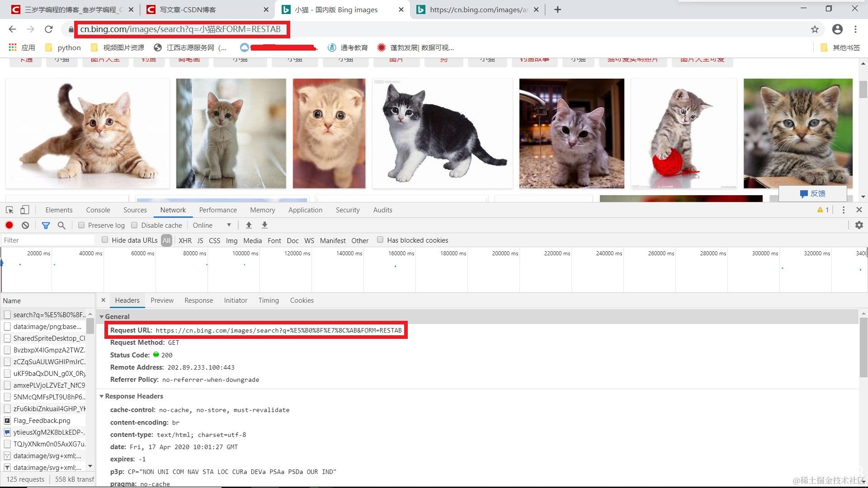Open network settings gear icon
The width and height of the screenshot is (868, 488).
pyautogui.click(x=859, y=225)
